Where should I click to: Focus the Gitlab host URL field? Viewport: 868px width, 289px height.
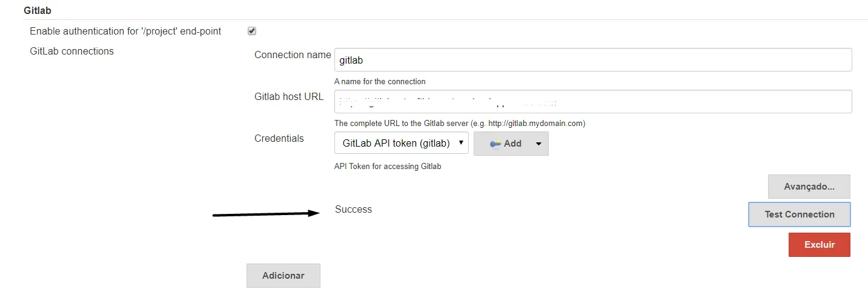[x=592, y=102]
